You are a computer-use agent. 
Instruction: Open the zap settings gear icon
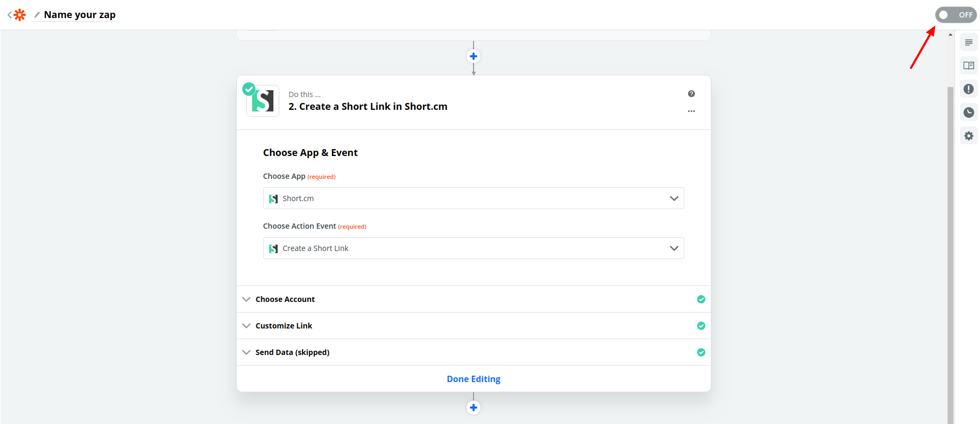969,136
